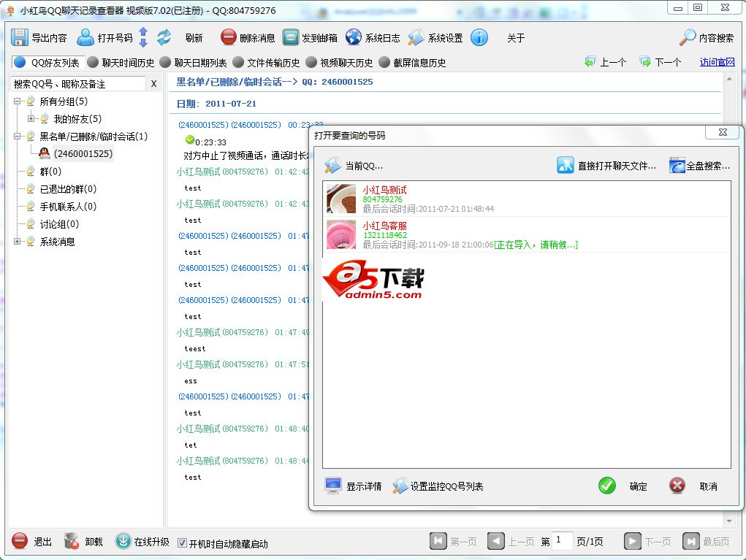Select the 聊天时间历史 radio option
This screenshot has width=746, height=560.
point(93,62)
